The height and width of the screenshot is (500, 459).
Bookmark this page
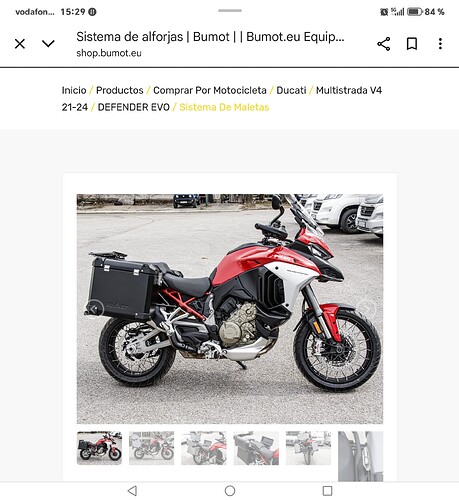(x=412, y=44)
